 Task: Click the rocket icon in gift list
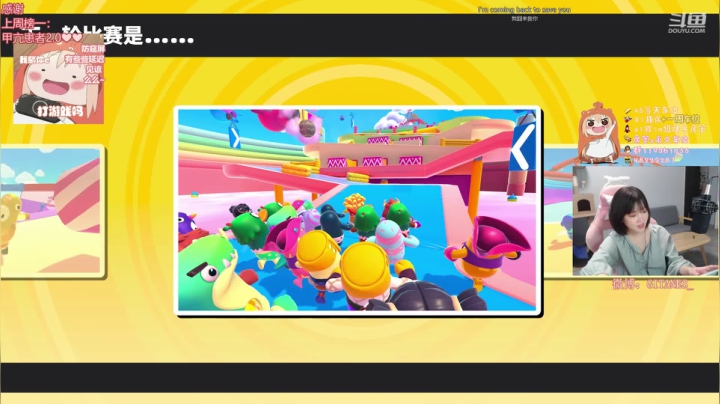(628, 129)
